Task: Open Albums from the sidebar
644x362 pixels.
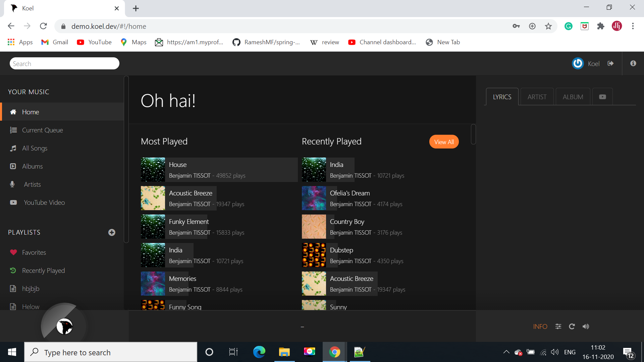Action: tap(32, 166)
